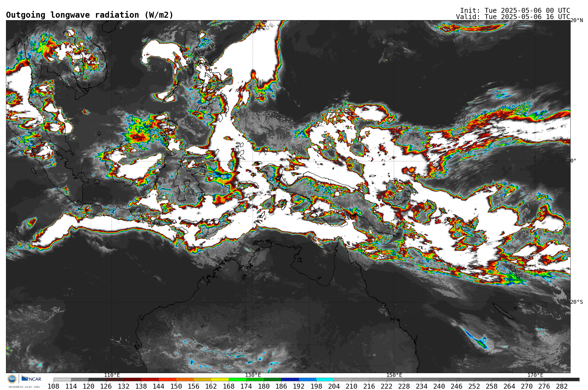The width and height of the screenshot is (588, 390).
Task: Pick the red swatch between 138 and 144
Action: tap(150, 380)
